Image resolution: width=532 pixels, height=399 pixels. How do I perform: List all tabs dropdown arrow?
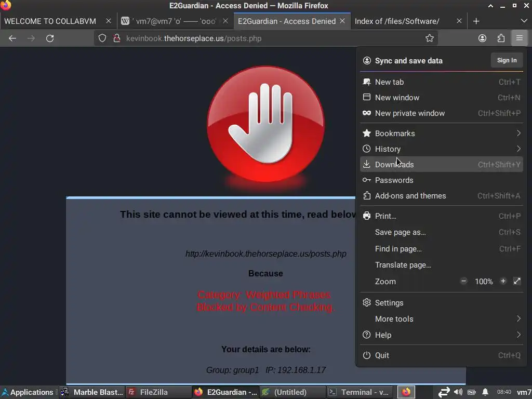(524, 21)
